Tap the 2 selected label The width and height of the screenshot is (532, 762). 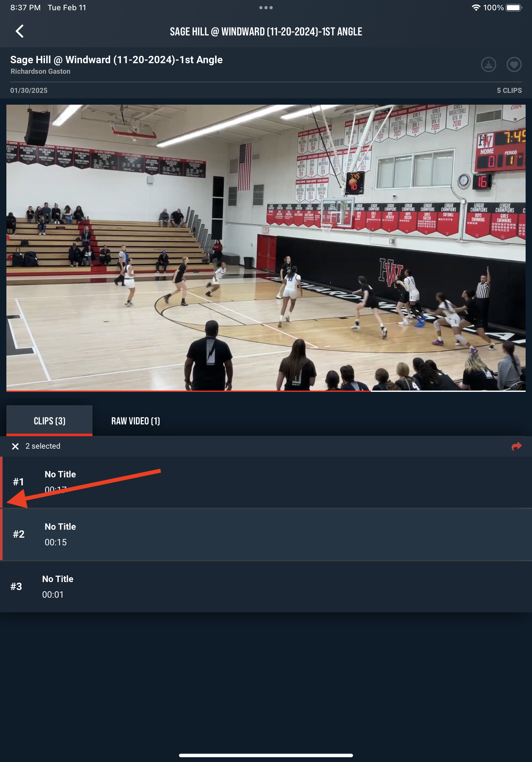tap(43, 446)
